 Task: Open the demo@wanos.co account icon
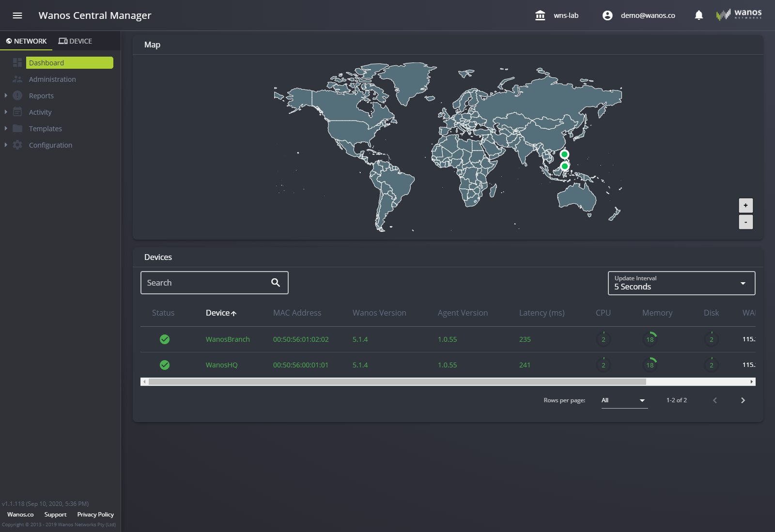coord(607,15)
